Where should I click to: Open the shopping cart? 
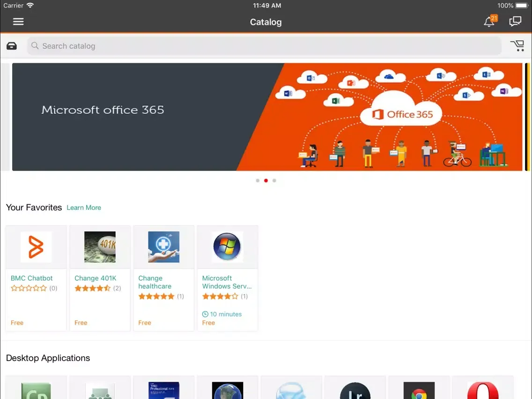pos(518,46)
